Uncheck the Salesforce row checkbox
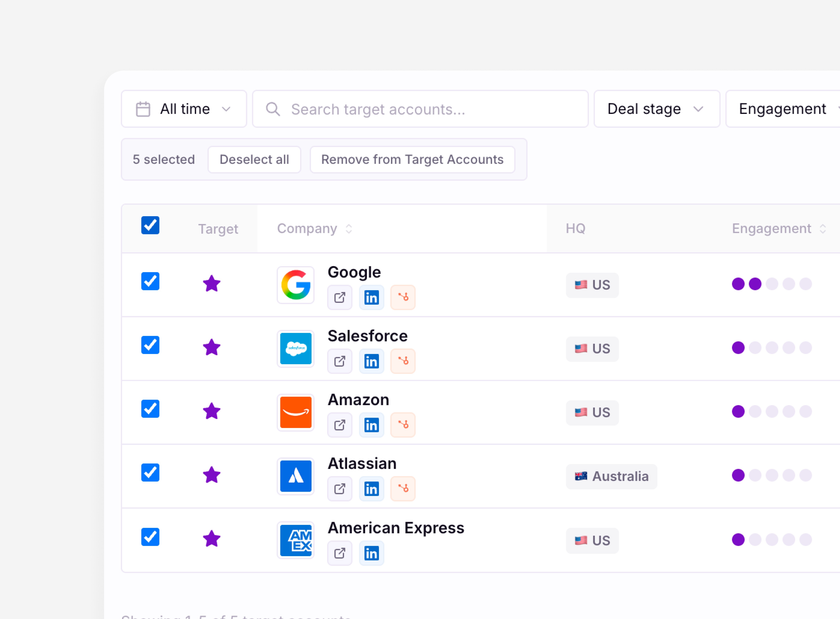840x619 pixels. tap(150, 345)
